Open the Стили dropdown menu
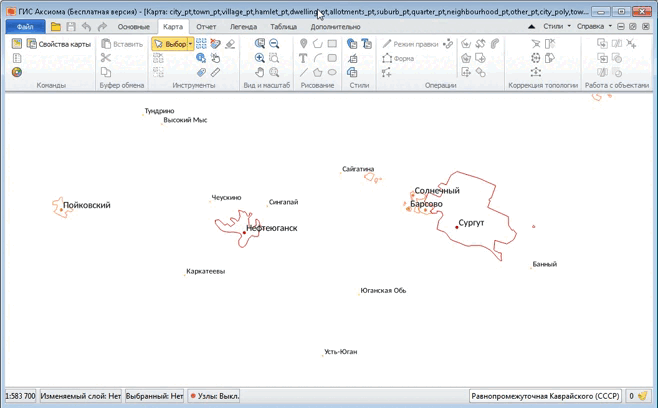 click(557, 26)
